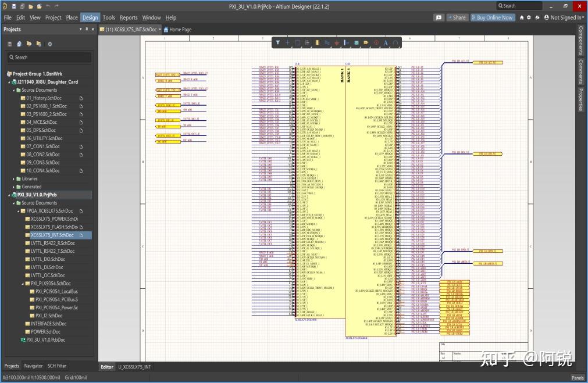Select the Place Power Port (GND) tool

click(336, 42)
